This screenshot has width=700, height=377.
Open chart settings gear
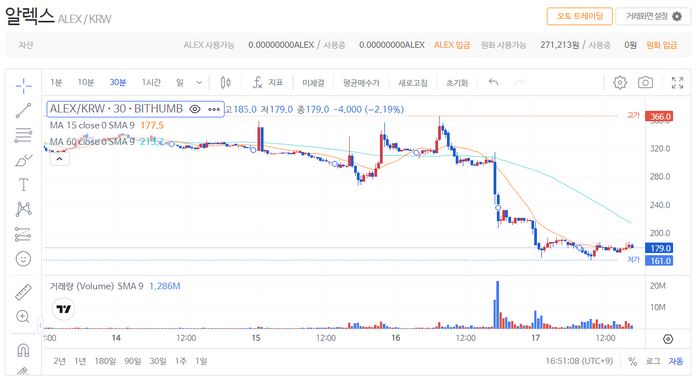(620, 83)
